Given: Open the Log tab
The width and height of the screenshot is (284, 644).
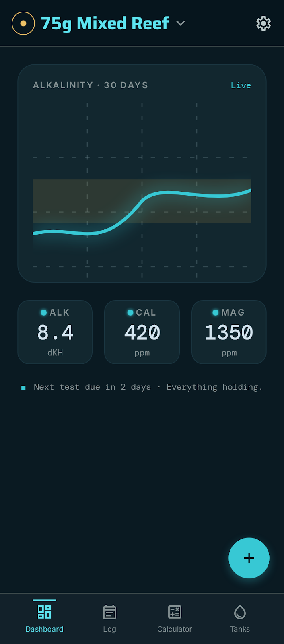Looking at the screenshot, I should 109,619.
